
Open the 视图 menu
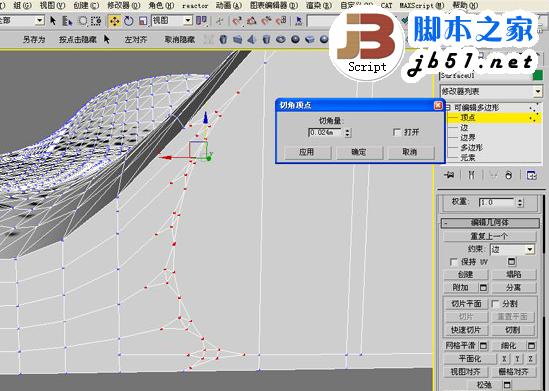tap(52, 5)
